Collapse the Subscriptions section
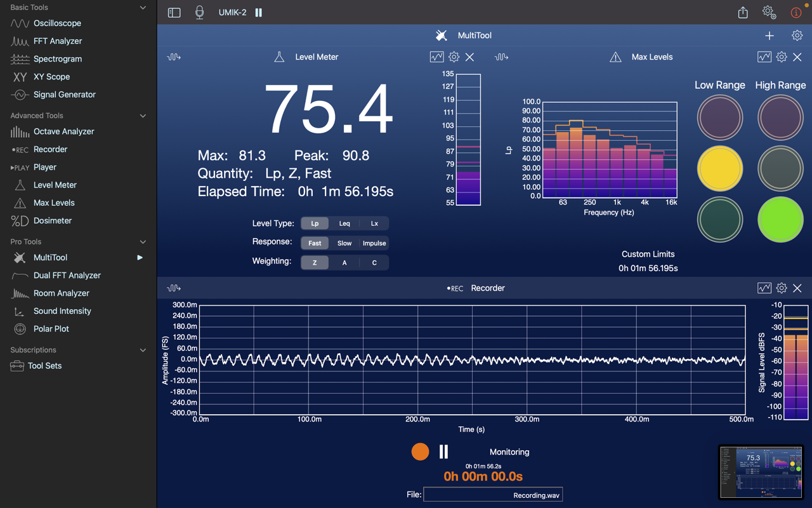812x508 pixels. 143,350
